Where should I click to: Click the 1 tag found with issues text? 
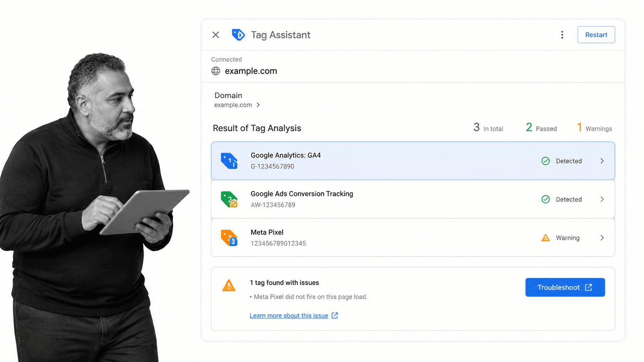tap(284, 283)
